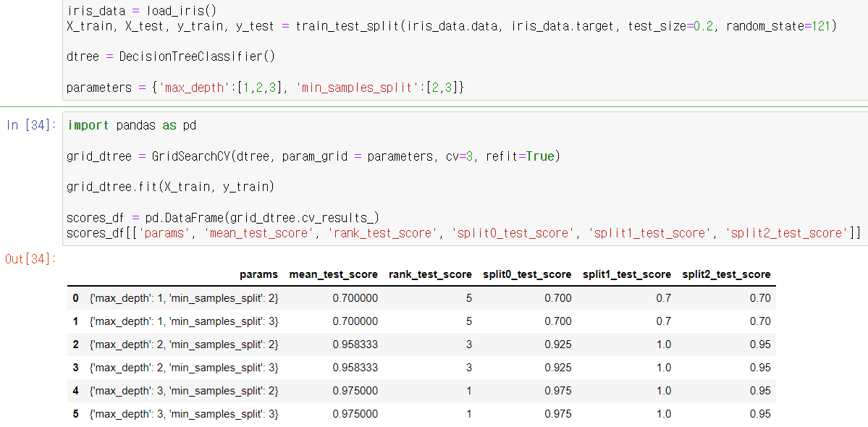Click the mean_test_score column header
The height and width of the screenshot is (427, 868).
334,274
